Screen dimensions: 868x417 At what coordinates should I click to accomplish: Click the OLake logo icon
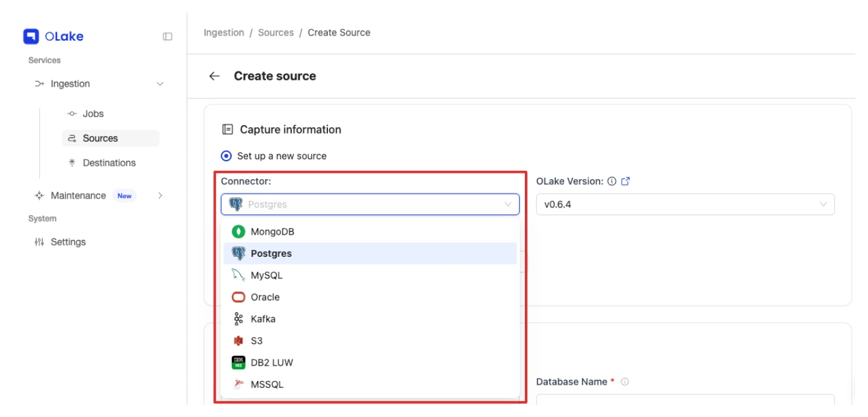tap(31, 37)
